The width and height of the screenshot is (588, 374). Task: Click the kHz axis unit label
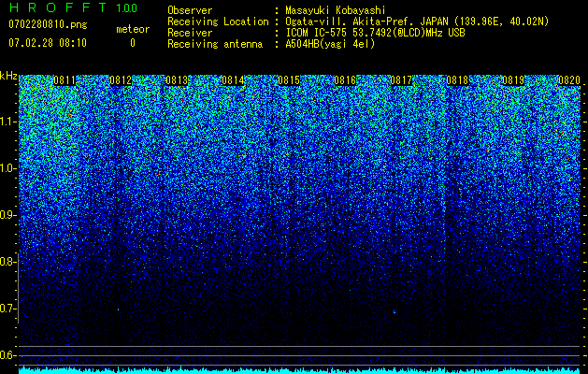8,76
